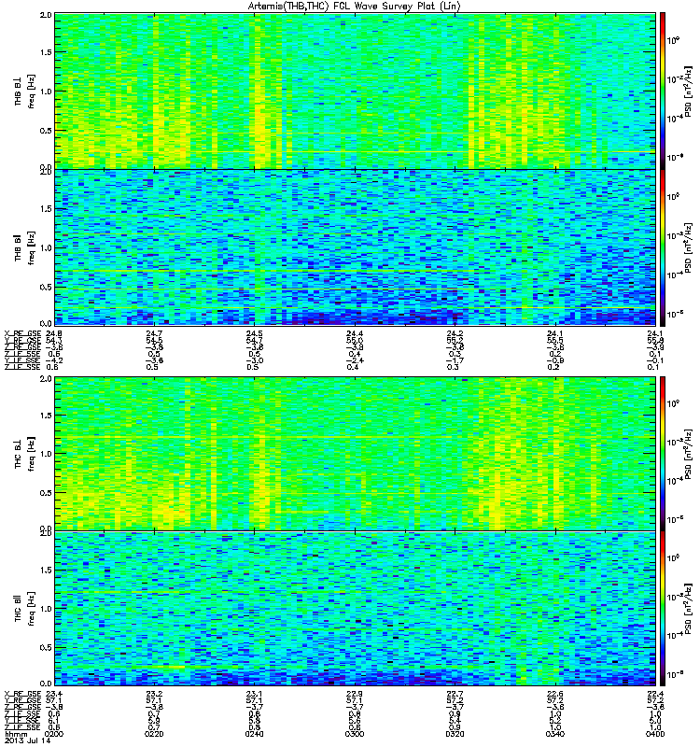
Task: Click the color bar of the THC B⊥ panel
Action: click(663, 454)
